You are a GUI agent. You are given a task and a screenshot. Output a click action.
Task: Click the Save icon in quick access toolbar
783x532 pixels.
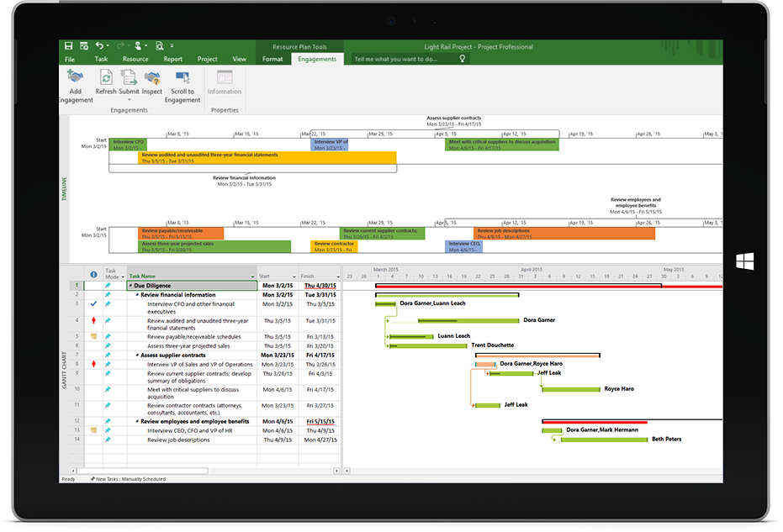pyautogui.click(x=68, y=46)
